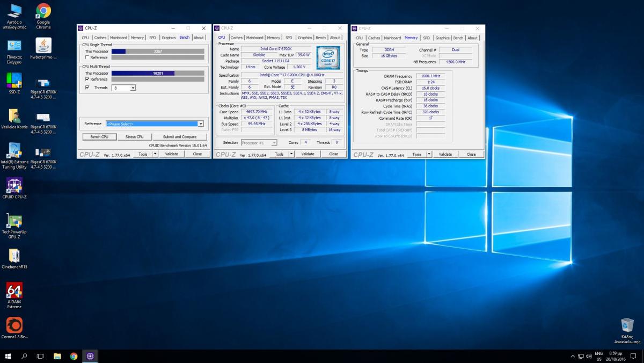This screenshot has height=363, width=644.
Task: Click the Core Speed 4697.70 MHz field
Action: [x=257, y=112]
